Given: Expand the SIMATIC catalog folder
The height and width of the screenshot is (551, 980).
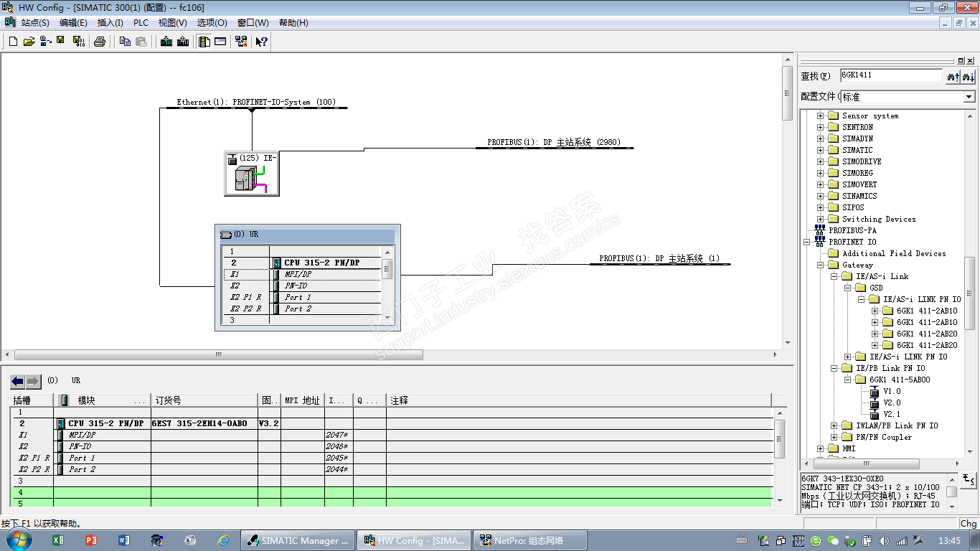Looking at the screenshot, I should click(x=820, y=150).
